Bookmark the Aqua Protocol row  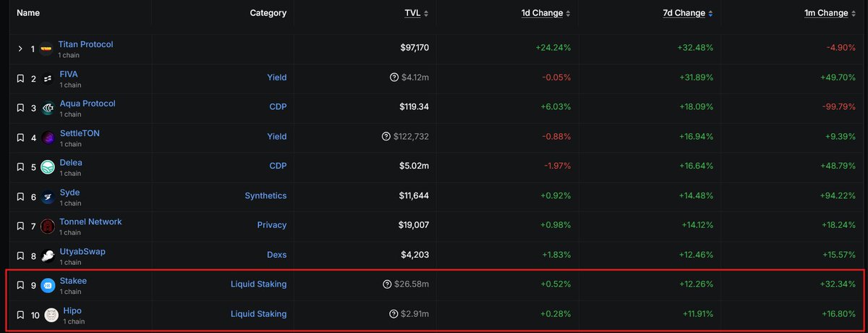pyautogui.click(x=20, y=108)
